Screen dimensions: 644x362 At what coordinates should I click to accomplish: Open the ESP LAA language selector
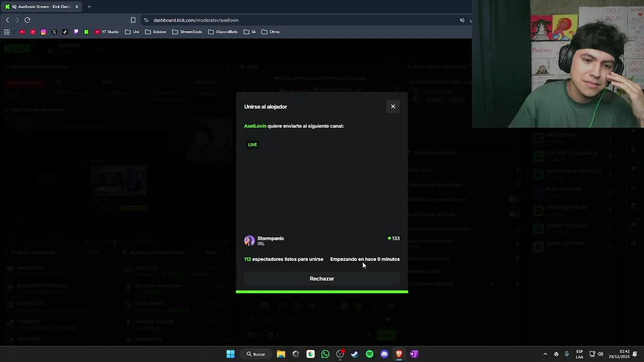click(580, 354)
